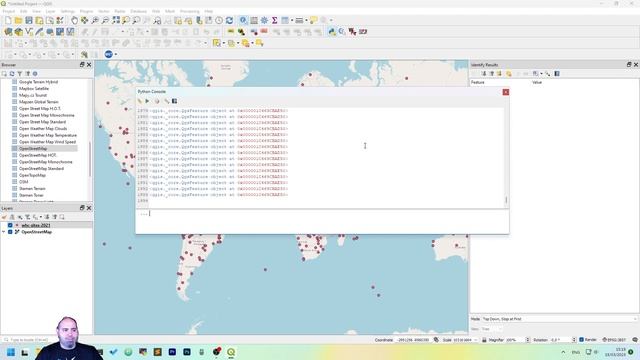Open the Layer menu
The width and height of the screenshot is (640, 360).
pyautogui.click(x=50, y=11)
